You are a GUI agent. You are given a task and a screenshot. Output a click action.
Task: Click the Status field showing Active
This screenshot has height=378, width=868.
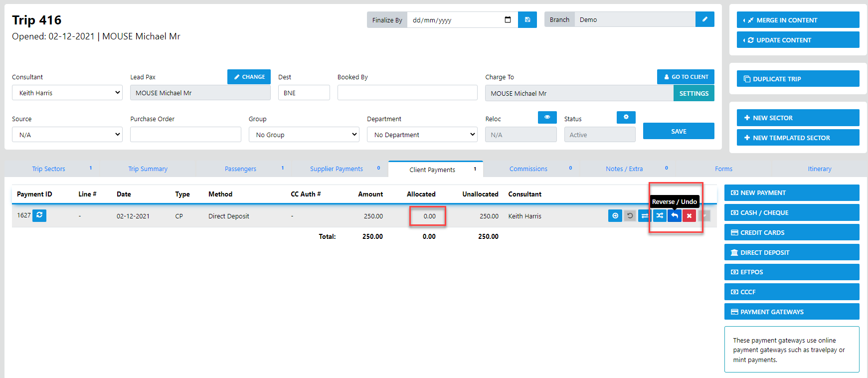point(600,135)
